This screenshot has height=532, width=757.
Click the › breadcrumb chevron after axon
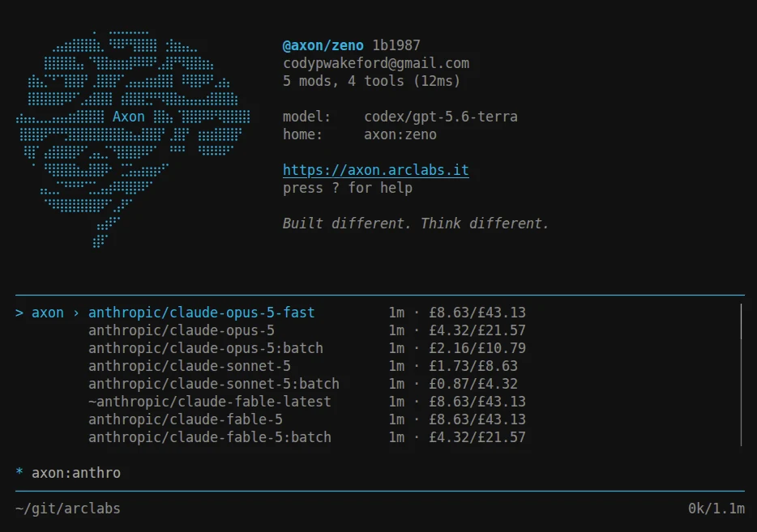[76, 313]
